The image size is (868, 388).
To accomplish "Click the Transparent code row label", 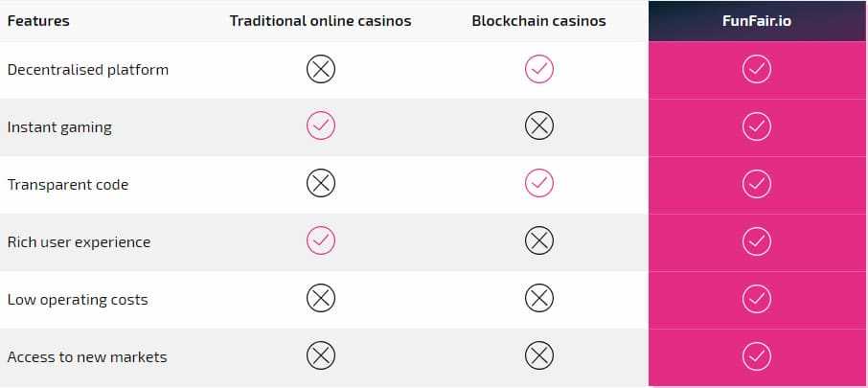I will pyautogui.click(x=68, y=184).
